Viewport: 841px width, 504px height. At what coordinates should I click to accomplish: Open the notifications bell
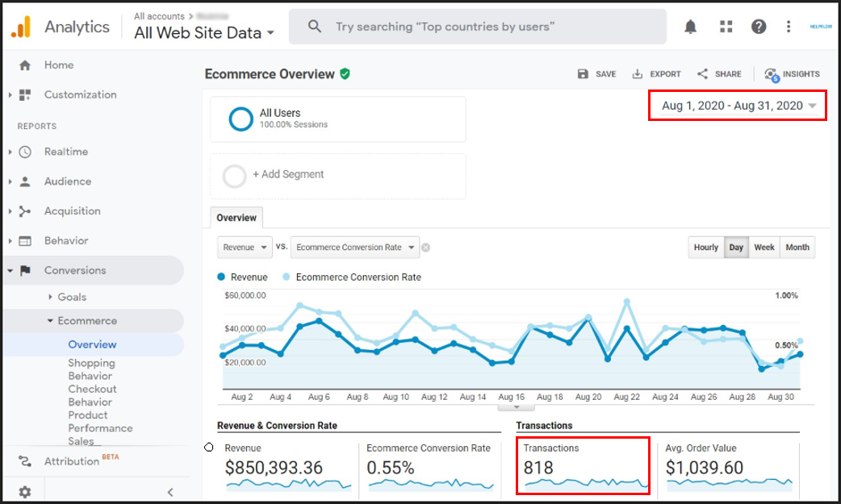(690, 27)
